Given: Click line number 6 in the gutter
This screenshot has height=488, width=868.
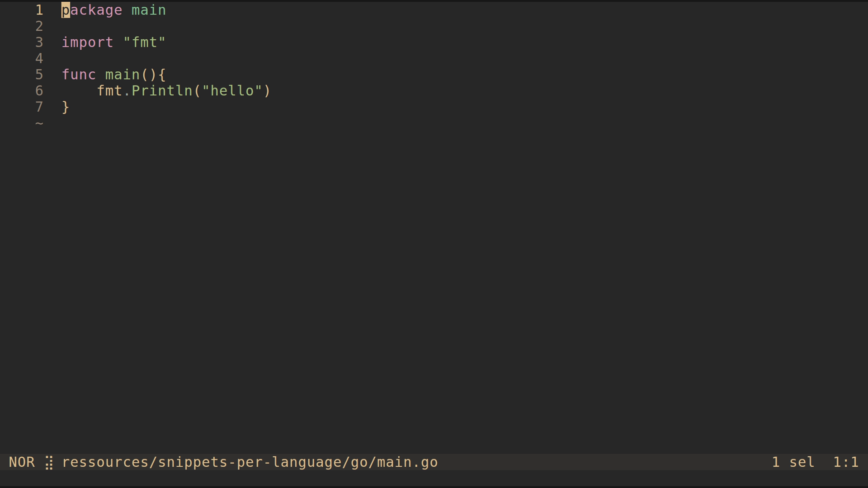Looking at the screenshot, I should [x=39, y=91].
